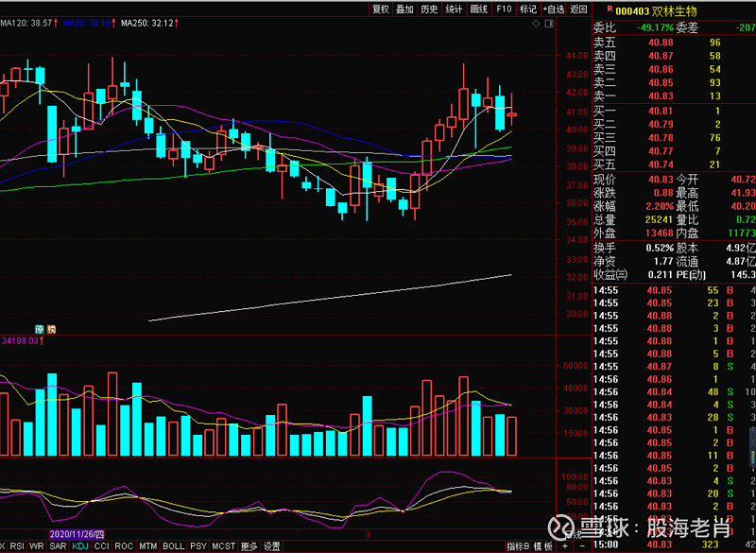This screenshot has width=756, height=553.
Task: Switch indicator to BOLL
Action: pos(174,546)
